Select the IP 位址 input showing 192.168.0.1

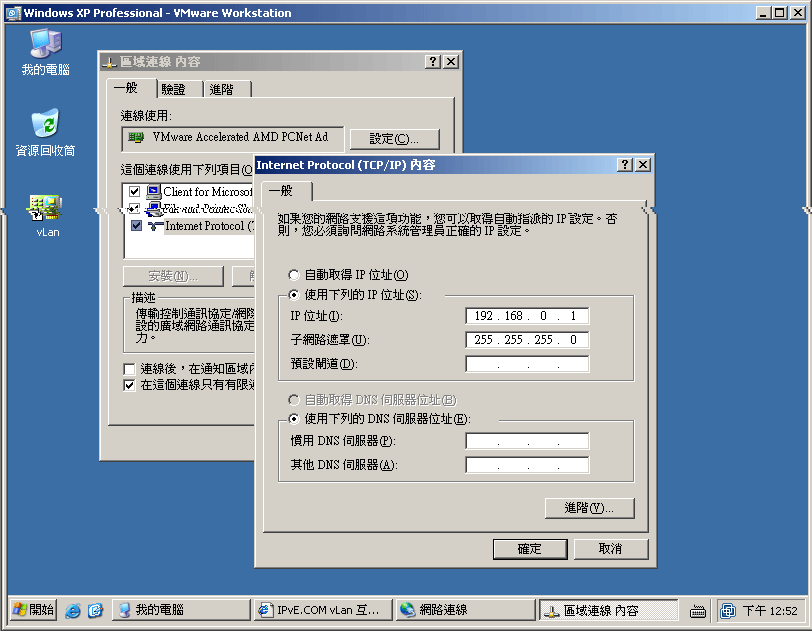pos(527,315)
